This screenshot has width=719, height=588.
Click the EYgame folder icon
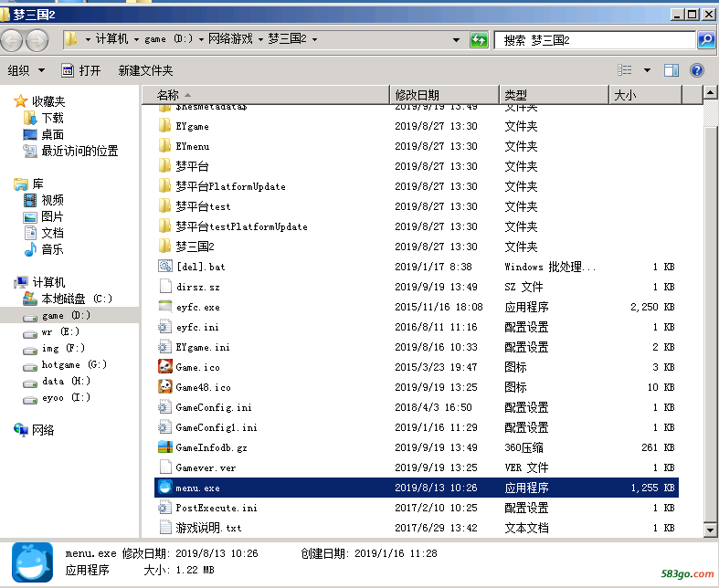point(165,126)
